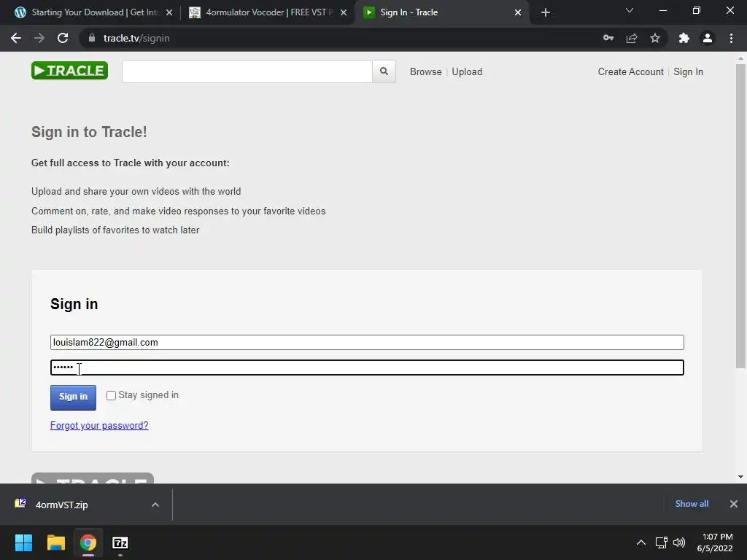
Task: Focus the email input field
Action: click(x=367, y=343)
